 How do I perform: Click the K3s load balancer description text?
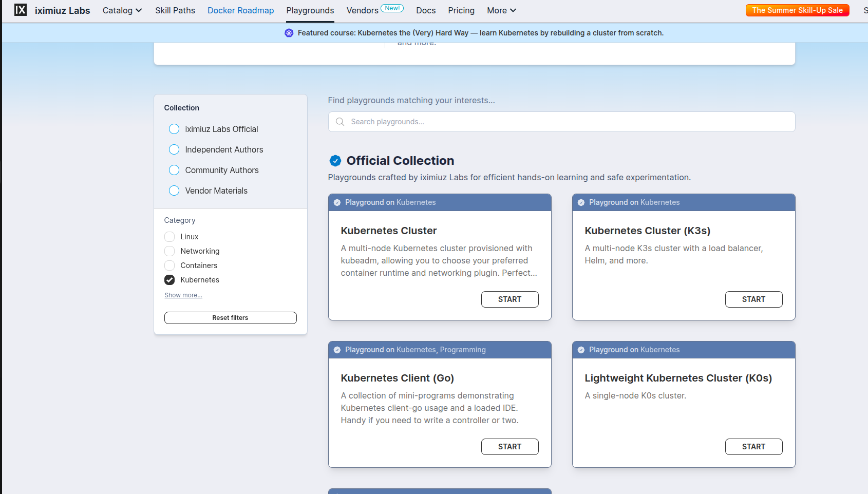coord(674,254)
